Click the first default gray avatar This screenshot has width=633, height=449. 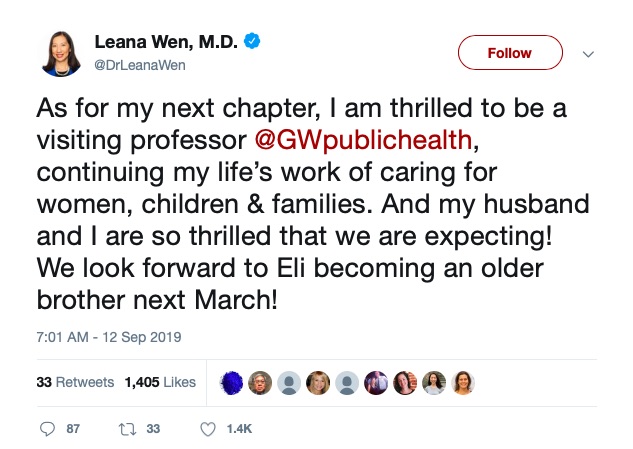(x=289, y=382)
